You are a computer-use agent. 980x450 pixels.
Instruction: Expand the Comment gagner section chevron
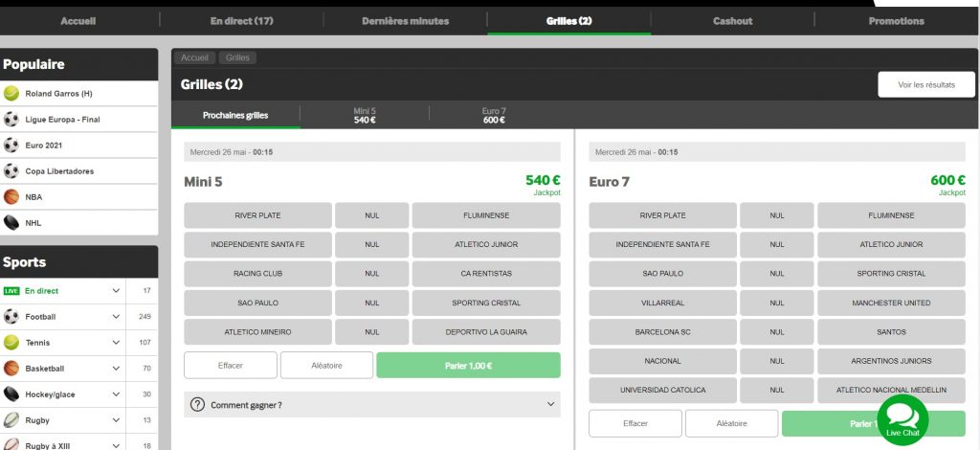[550, 404]
